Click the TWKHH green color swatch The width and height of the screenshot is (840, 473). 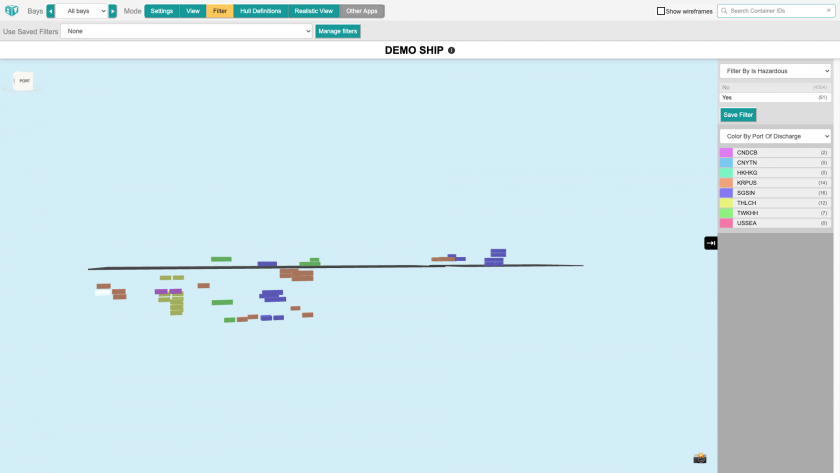[726, 213]
